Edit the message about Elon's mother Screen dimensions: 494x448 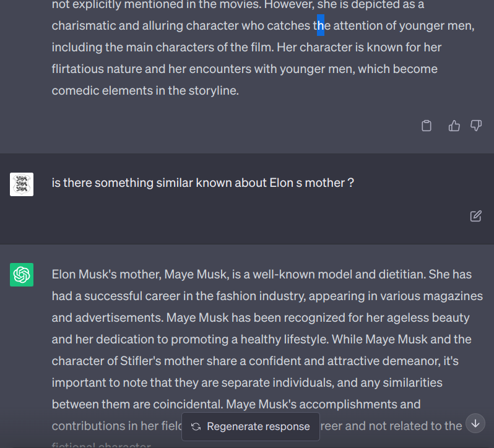[476, 216]
